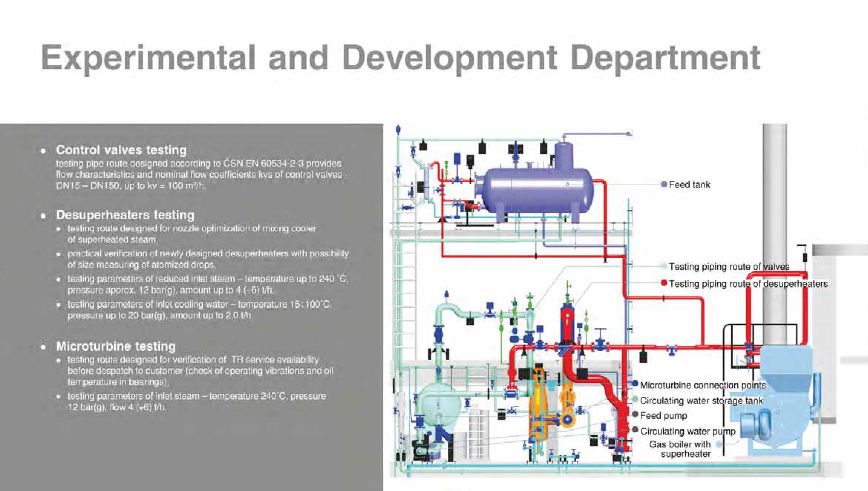Click the grey chimney stack
Viewport: 868px width, 491px height.
(x=775, y=189)
